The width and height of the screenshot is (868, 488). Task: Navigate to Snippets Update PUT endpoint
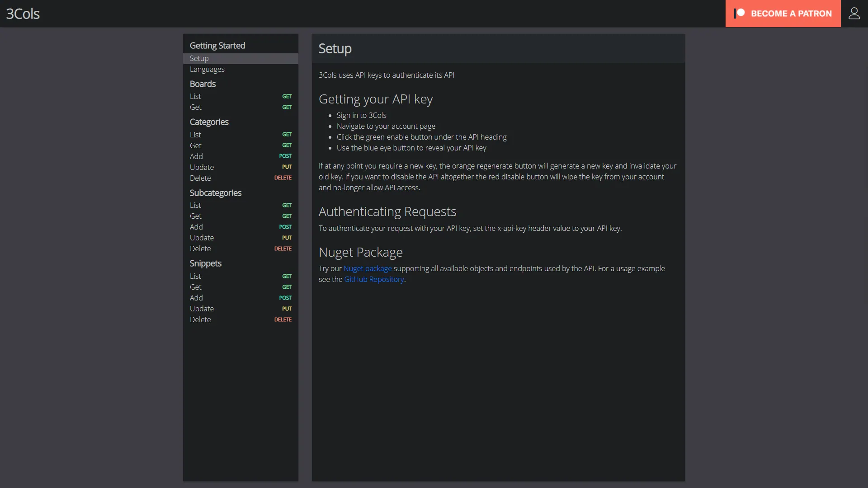pyautogui.click(x=241, y=309)
